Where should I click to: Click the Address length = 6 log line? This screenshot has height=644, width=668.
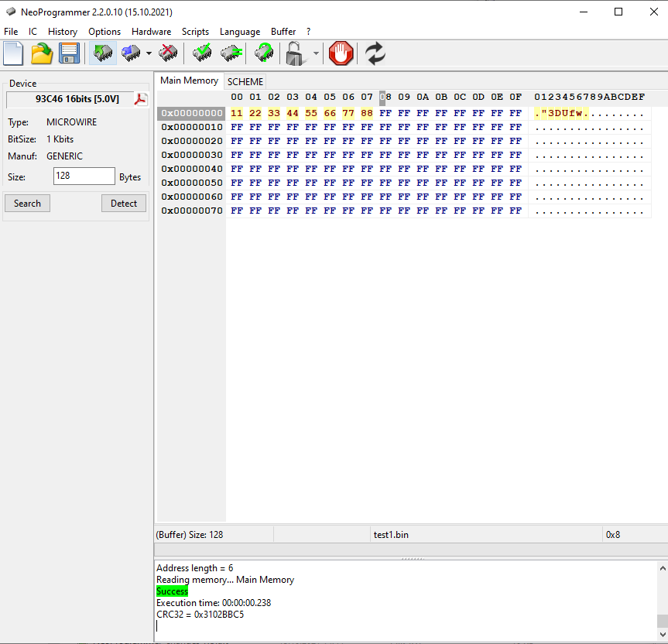click(x=195, y=568)
